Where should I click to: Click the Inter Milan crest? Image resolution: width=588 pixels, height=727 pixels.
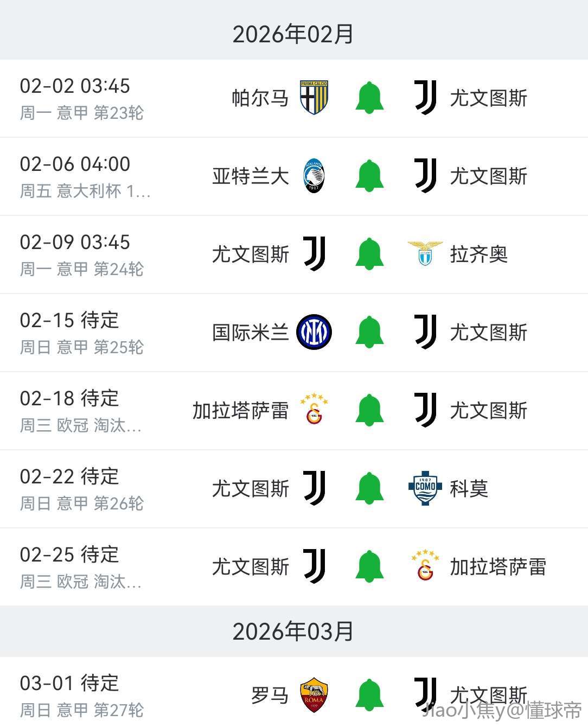(x=314, y=332)
